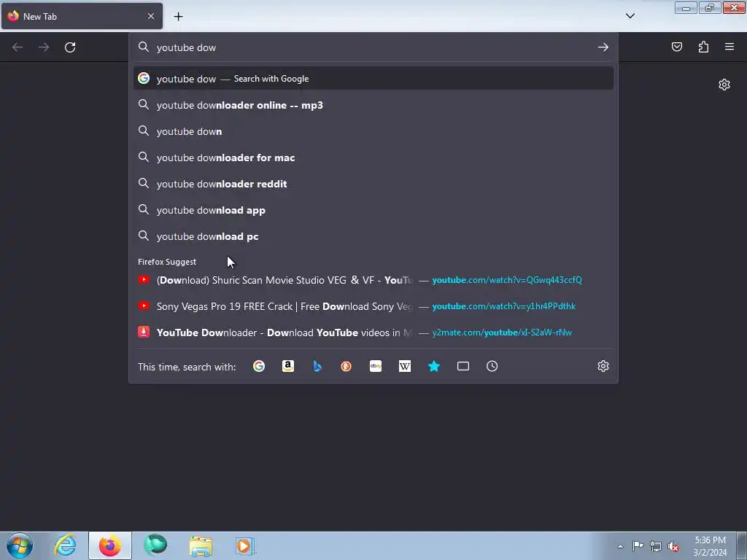Close the New Tab tab
The width and height of the screenshot is (747, 560).
click(151, 16)
